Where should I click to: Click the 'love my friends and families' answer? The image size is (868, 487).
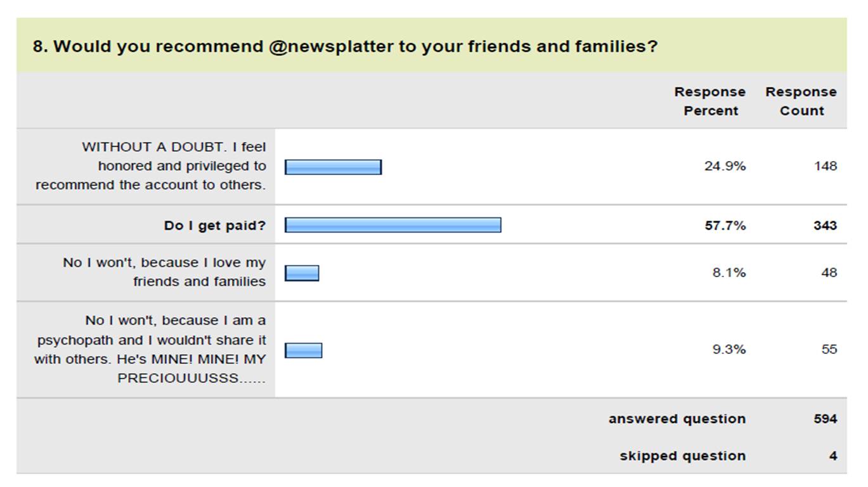(164, 272)
